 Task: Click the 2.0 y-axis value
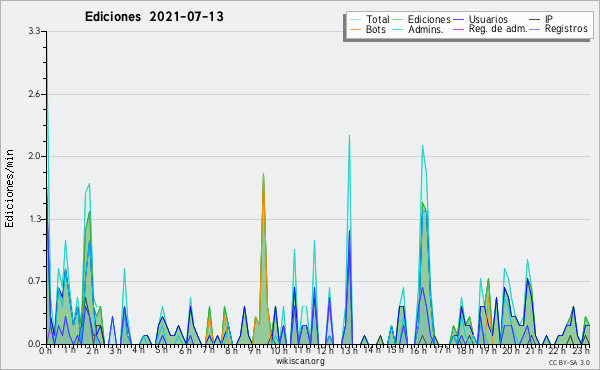point(34,156)
